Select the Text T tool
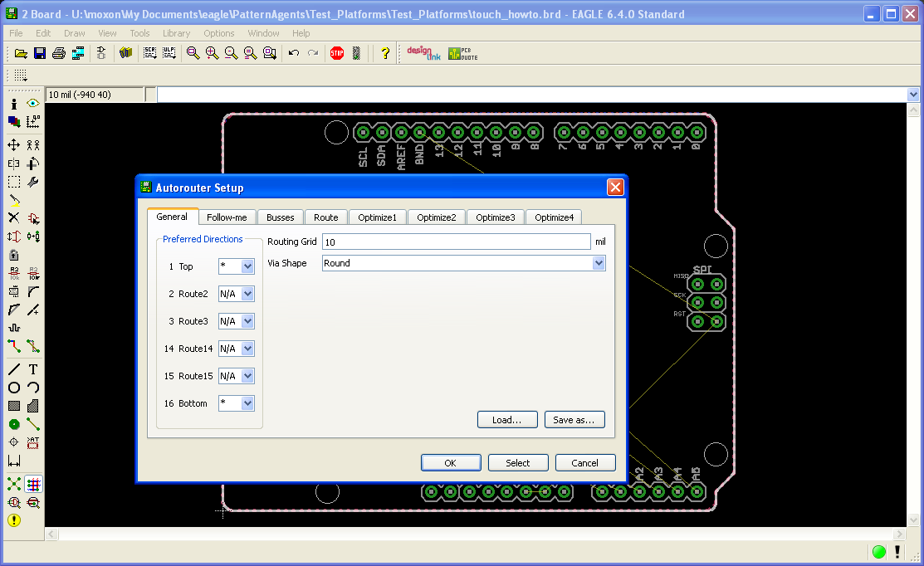This screenshot has width=924, height=566. coord(33,369)
